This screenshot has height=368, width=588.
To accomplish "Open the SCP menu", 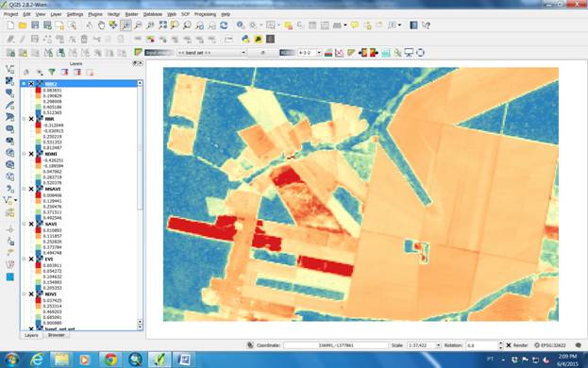I will (185, 14).
